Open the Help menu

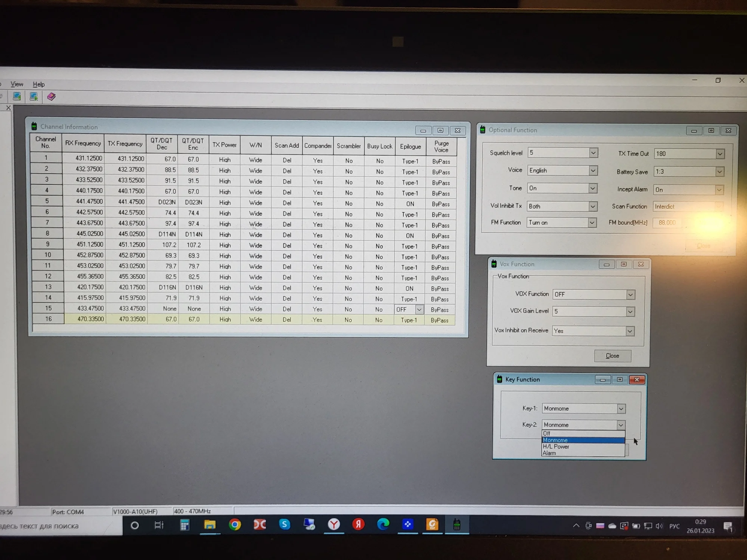click(38, 84)
